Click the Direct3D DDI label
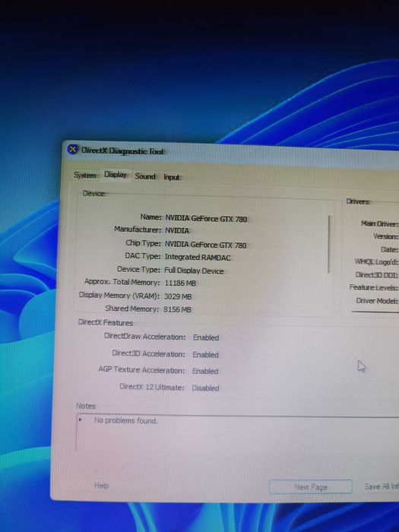Viewport: 399px width, 532px height. [376, 275]
